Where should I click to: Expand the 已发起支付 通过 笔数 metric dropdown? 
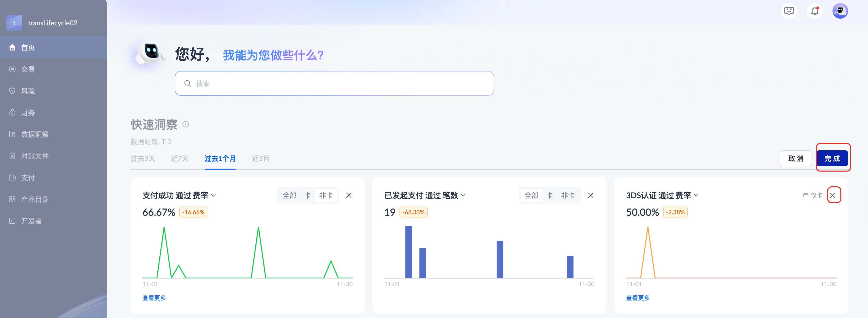463,195
